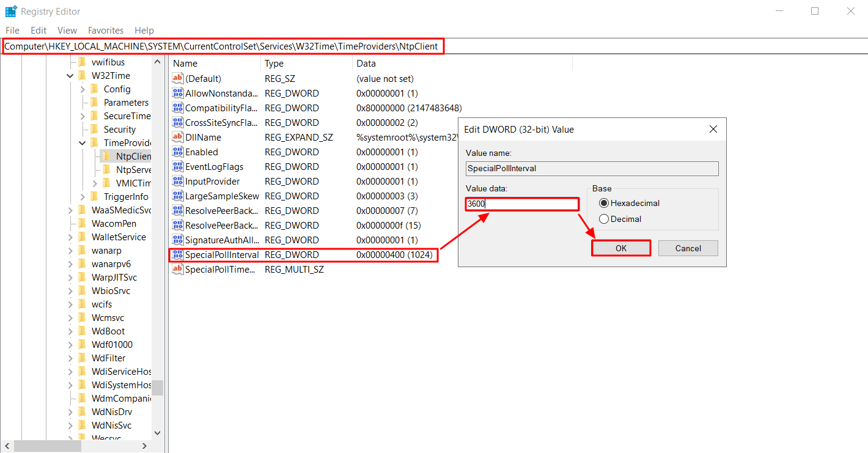Click the (Default) string value icon
The image size is (868, 453).
coord(178,78)
